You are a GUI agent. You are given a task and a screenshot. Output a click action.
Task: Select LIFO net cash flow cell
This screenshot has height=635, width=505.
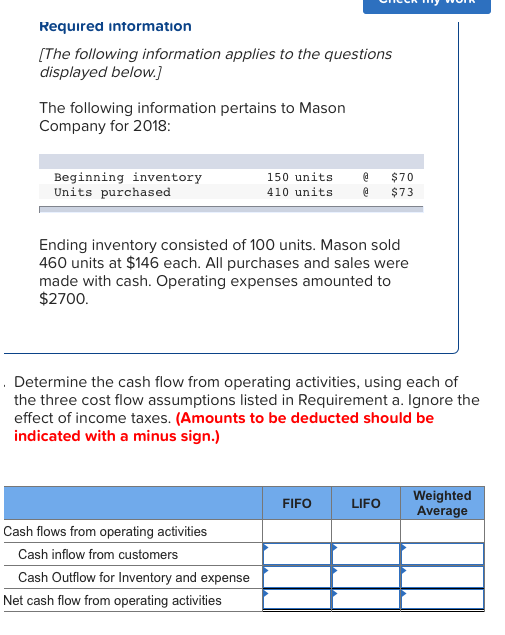(x=366, y=599)
